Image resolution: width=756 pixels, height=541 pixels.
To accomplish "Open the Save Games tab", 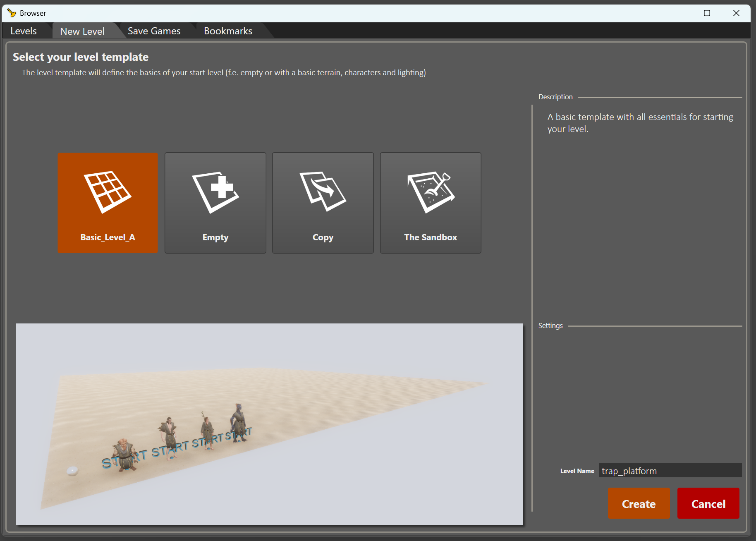I will [154, 31].
